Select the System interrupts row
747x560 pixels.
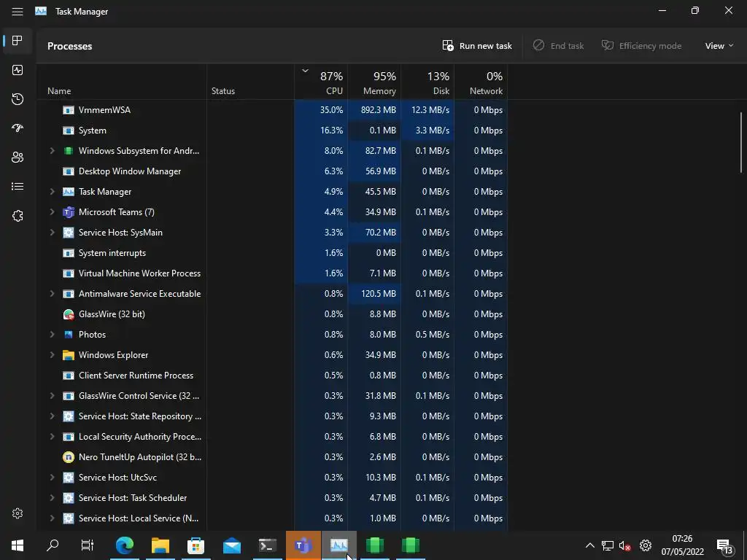click(272, 253)
